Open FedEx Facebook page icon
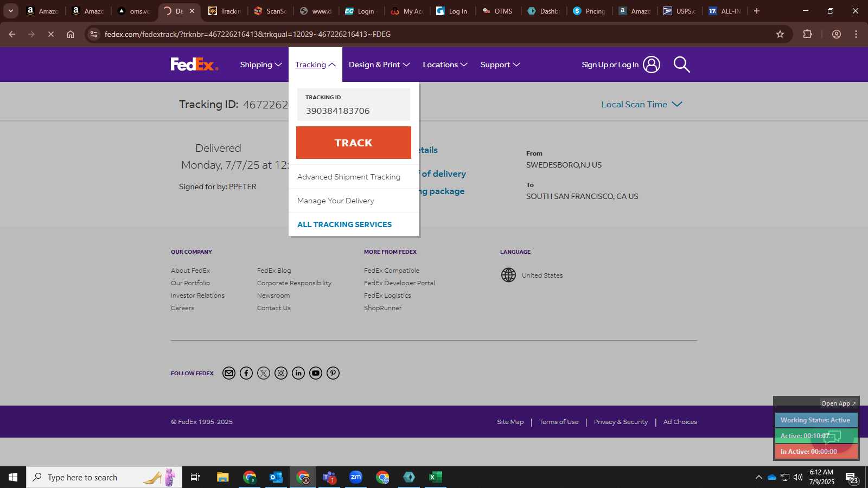The width and height of the screenshot is (868, 488). [x=246, y=373]
